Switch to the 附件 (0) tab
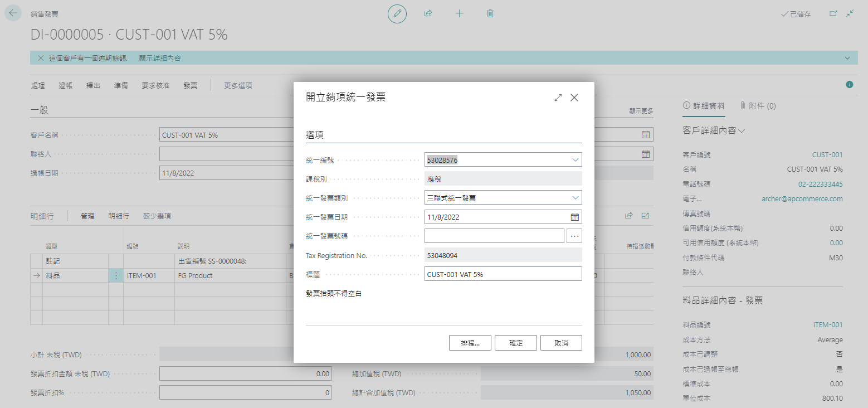Image resolution: width=868 pixels, height=408 pixels. [x=758, y=105]
